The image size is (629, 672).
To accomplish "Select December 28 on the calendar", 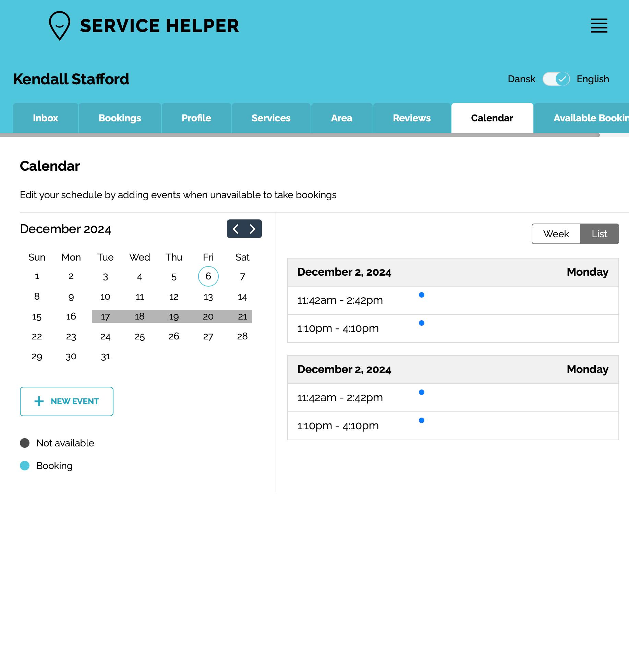I will tap(243, 336).
